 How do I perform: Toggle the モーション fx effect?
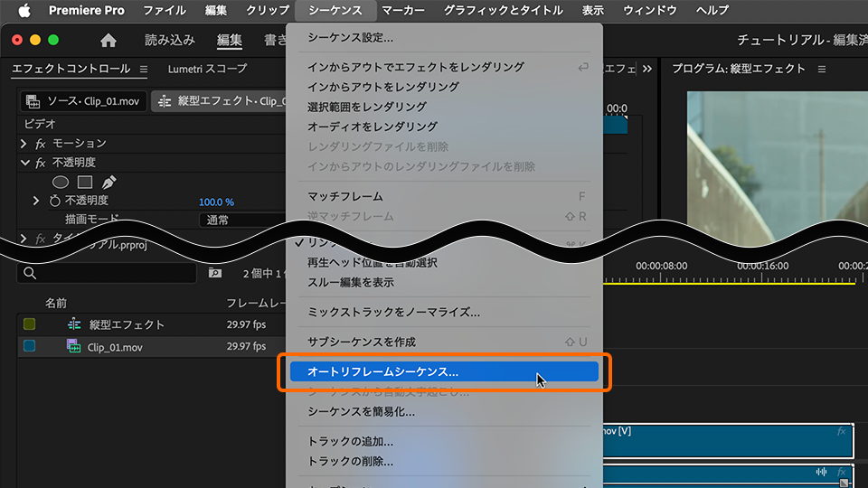[x=40, y=144]
